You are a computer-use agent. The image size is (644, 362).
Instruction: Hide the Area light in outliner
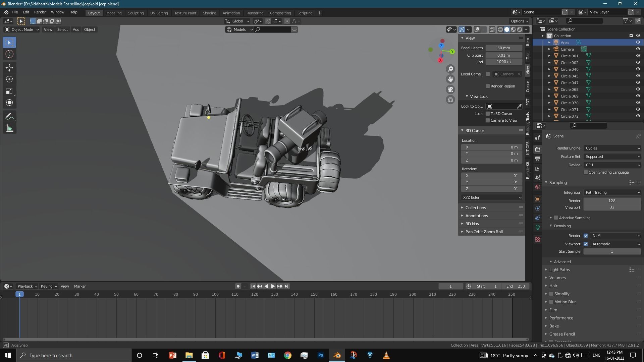pyautogui.click(x=638, y=42)
